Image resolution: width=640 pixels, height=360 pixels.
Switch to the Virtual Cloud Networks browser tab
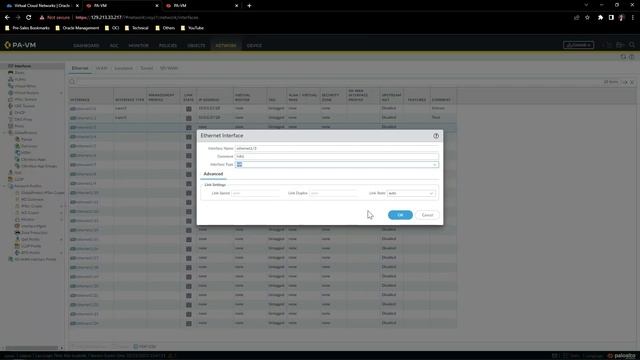(x=42, y=6)
